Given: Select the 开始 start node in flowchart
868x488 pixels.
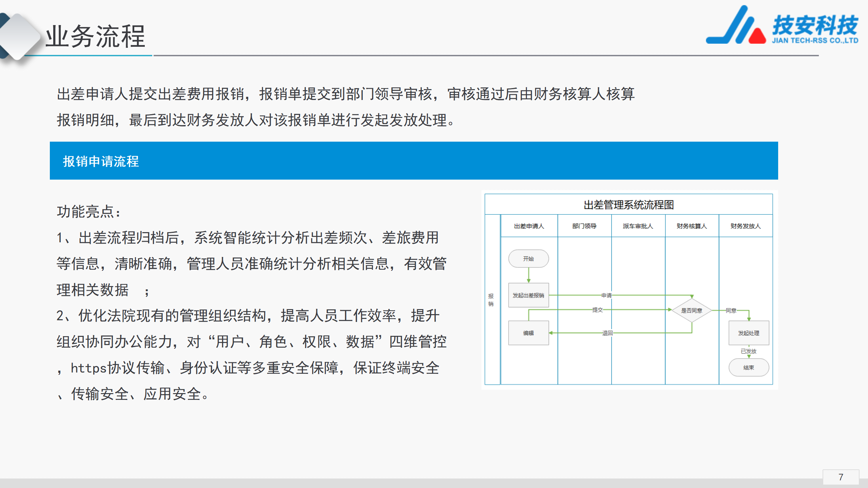Looking at the screenshot, I should (528, 259).
